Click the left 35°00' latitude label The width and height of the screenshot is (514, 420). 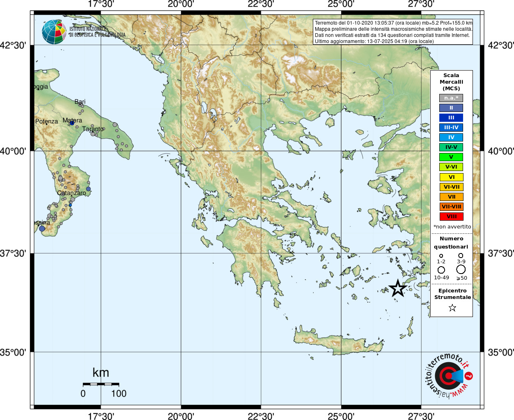point(13,352)
